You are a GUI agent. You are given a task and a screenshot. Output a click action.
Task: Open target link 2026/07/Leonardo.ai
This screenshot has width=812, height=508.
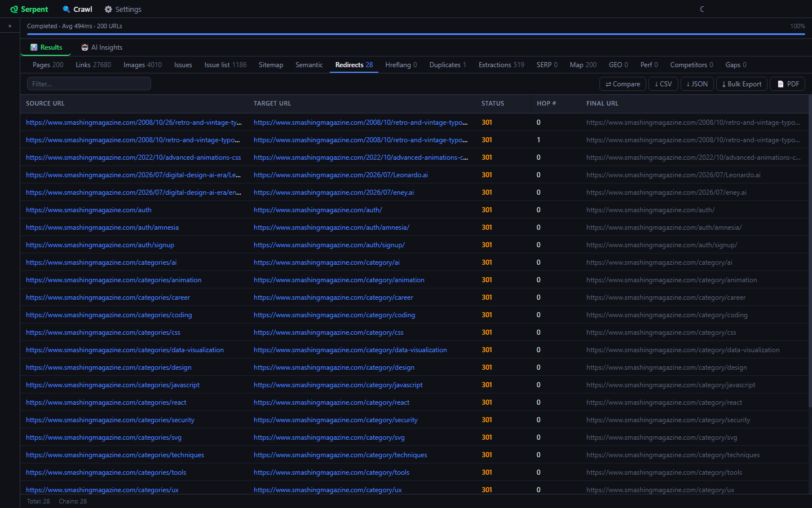coord(341,175)
